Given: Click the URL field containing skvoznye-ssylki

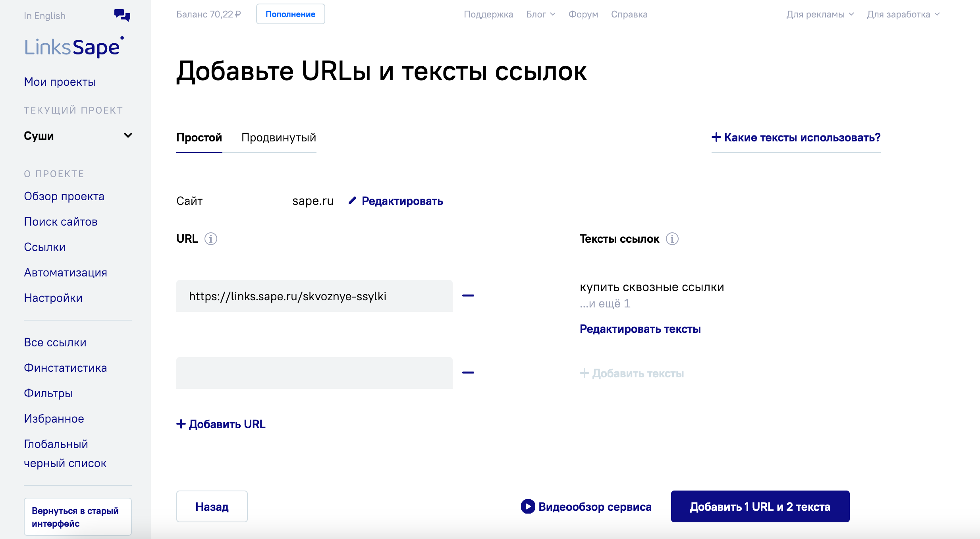Looking at the screenshot, I should tap(314, 296).
